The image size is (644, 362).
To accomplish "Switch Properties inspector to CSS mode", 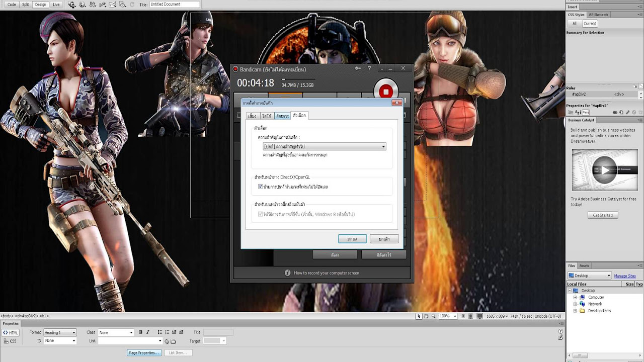I will coord(11,341).
